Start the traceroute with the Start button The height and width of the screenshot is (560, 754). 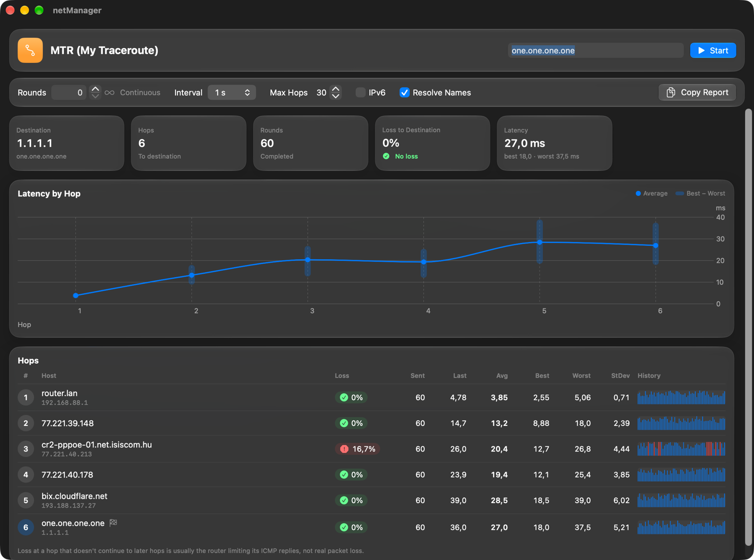pyautogui.click(x=713, y=50)
